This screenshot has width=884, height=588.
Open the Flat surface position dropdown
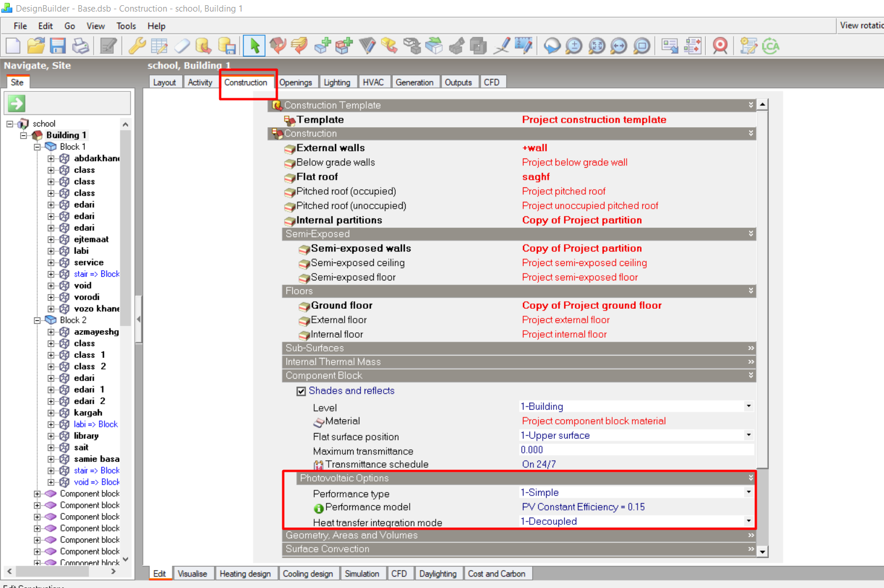pyautogui.click(x=749, y=435)
